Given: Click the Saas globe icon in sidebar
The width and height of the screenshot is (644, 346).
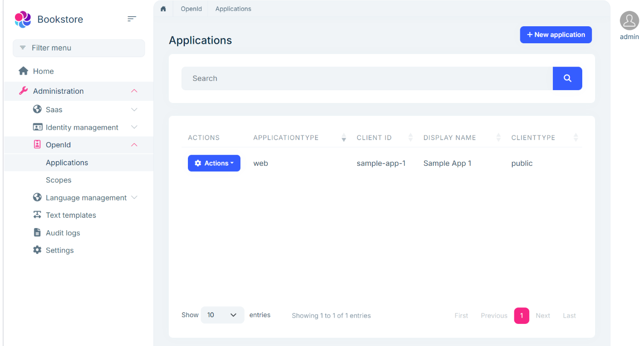Looking at the screenshot, I should [x=37, y=109].
